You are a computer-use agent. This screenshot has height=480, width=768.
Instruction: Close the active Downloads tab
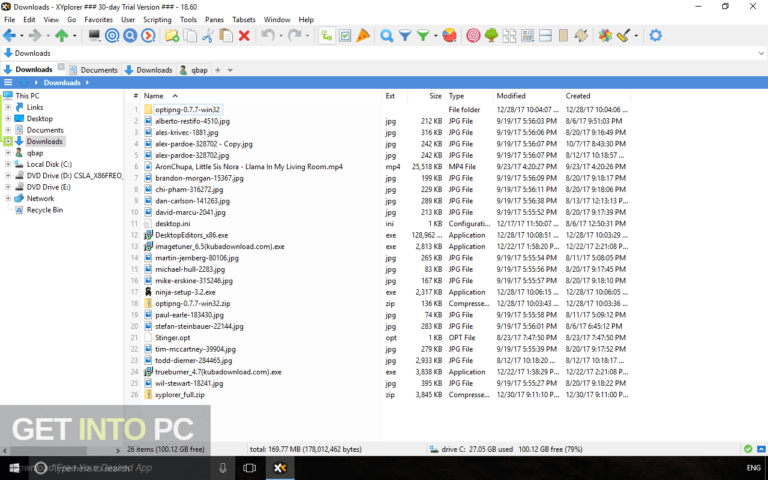click(61, 67)
